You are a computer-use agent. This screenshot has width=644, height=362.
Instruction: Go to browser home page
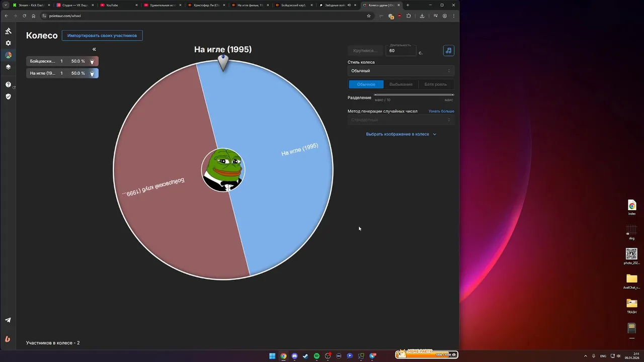pos(34,16)
